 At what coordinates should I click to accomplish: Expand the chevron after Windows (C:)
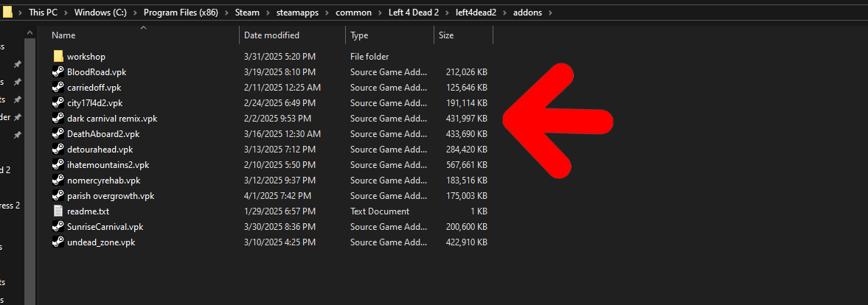pos(135,12)
